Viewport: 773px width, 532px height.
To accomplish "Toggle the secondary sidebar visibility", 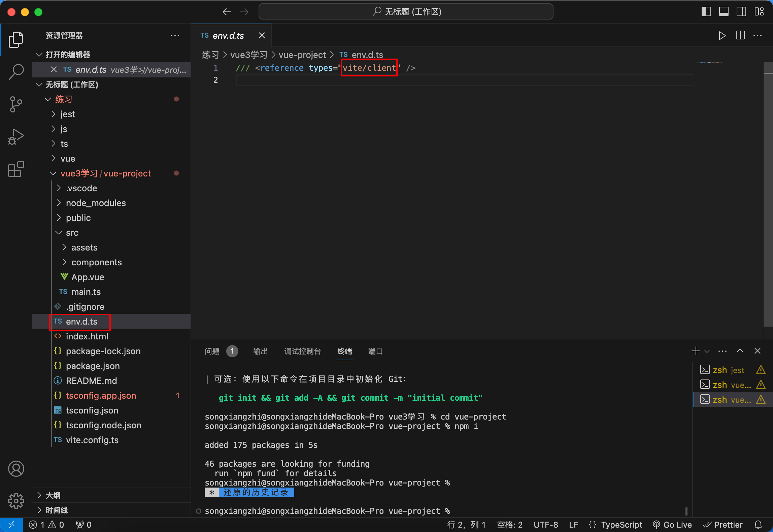I will [x=741, y=11].
